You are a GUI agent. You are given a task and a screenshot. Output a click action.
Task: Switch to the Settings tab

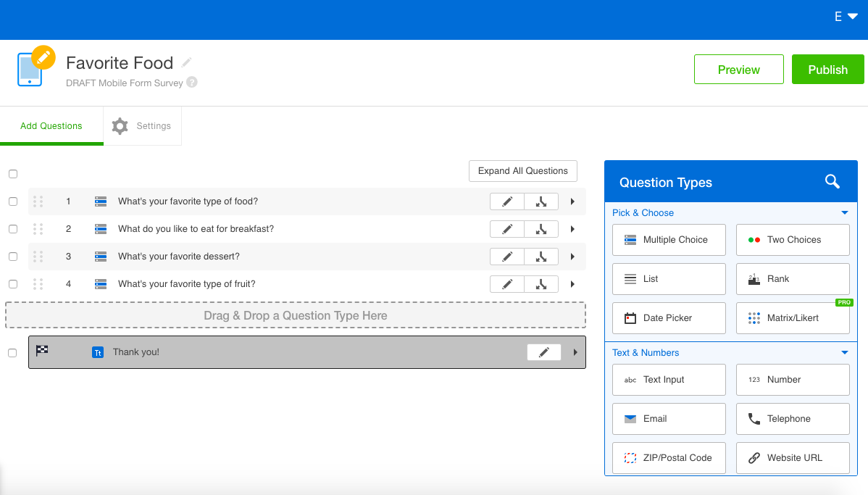pyautogui.click(x=142, y=126)
